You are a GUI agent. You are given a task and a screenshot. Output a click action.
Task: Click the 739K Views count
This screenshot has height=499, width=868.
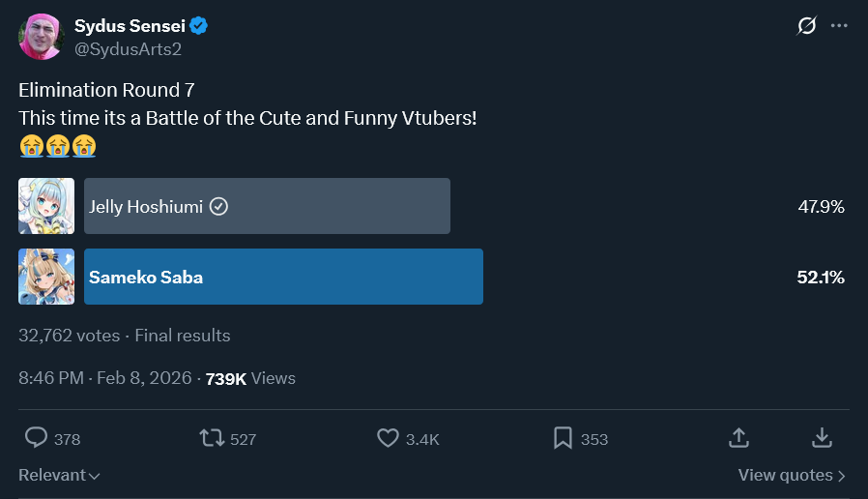250,378
